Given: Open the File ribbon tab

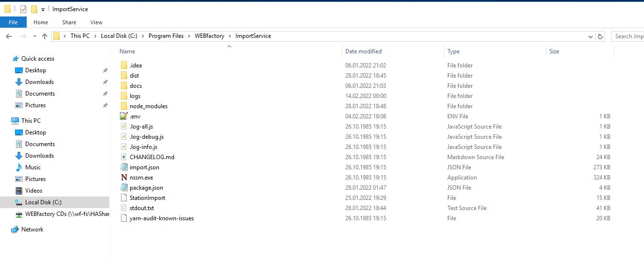Looking at the screenshot, I should coord(13,22).
